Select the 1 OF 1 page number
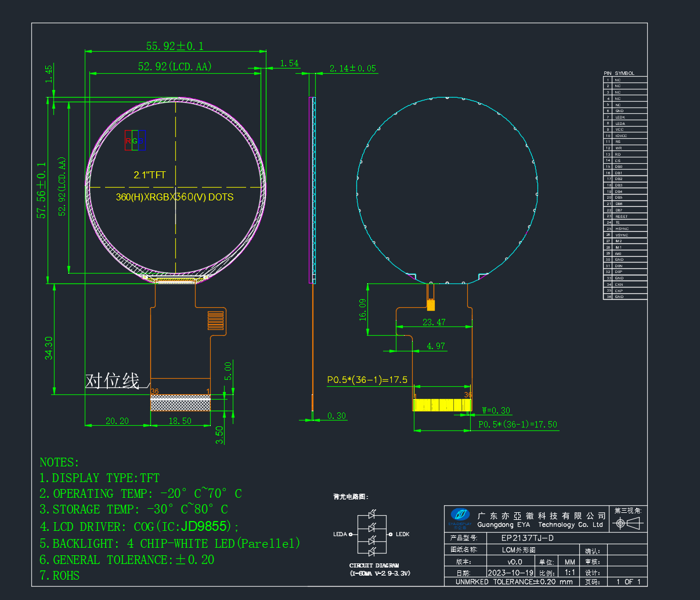Image resolution: width=700 pixels, height=600 pixels. point(629,581)
